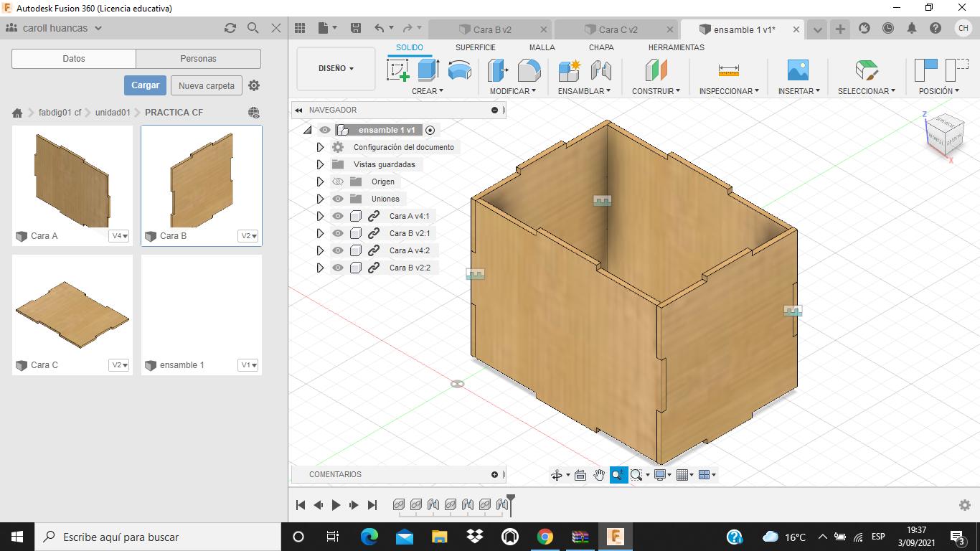
Task: Open the Cara C thumbnail
Action: (72, 314)
